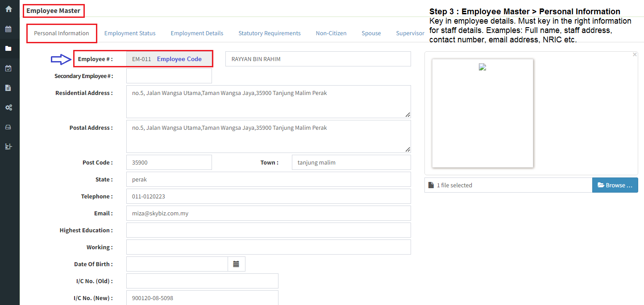Open the calendar grid icon in sidebar
This screenshot has width=644, height=305.
click(x=8, y=29)
